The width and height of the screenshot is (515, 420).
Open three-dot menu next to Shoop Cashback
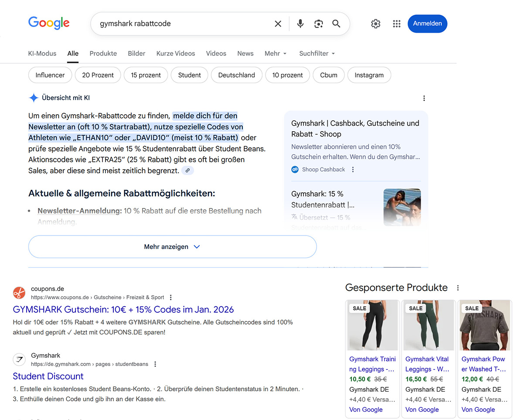[353, 170]
